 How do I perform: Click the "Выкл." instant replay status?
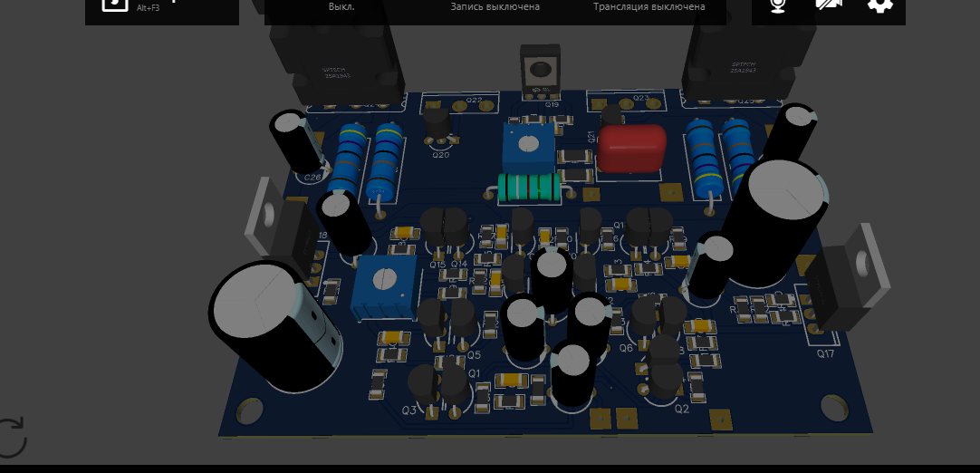click(x=341, y=7)
